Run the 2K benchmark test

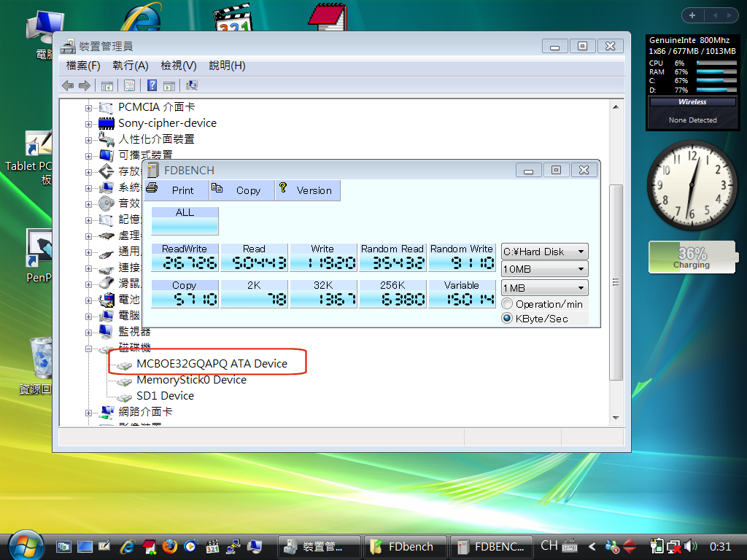click(254, 294)
